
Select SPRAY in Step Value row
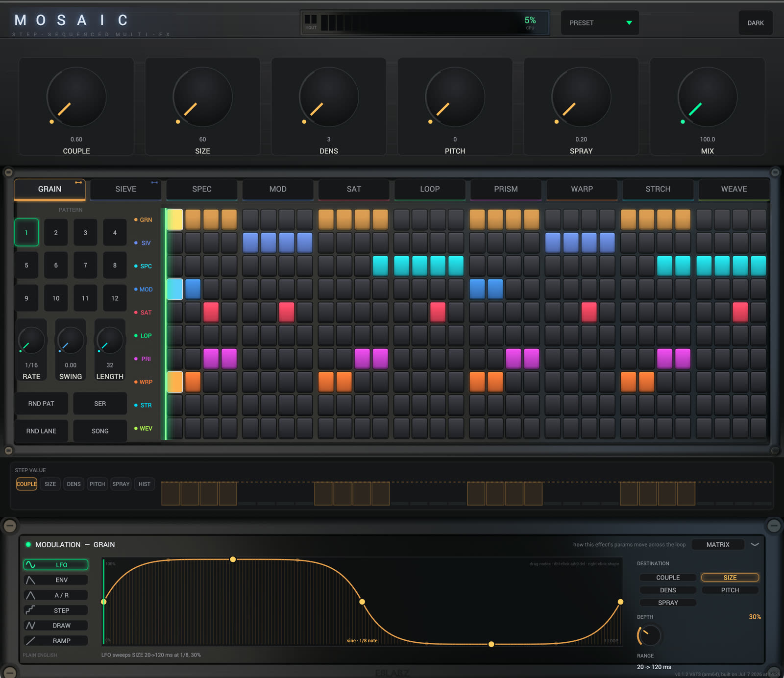click(121, 484)
